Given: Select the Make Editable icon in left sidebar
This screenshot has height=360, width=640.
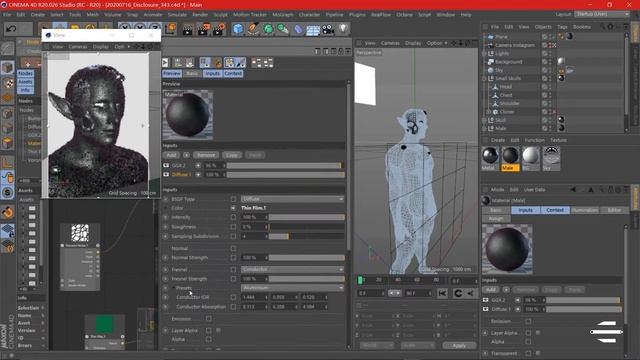Looking at the screenshot, I should 7,49.
